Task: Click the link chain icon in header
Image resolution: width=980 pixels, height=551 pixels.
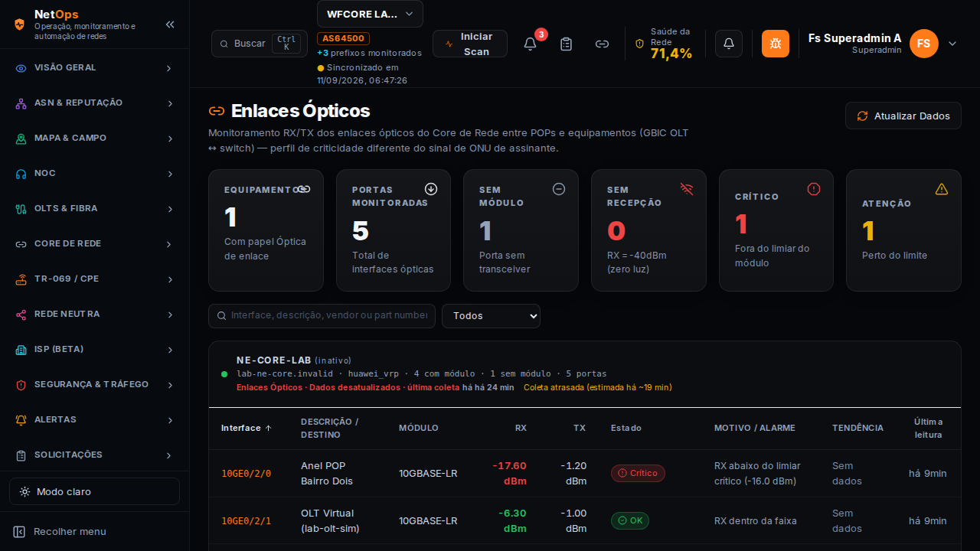Action: 603,44
